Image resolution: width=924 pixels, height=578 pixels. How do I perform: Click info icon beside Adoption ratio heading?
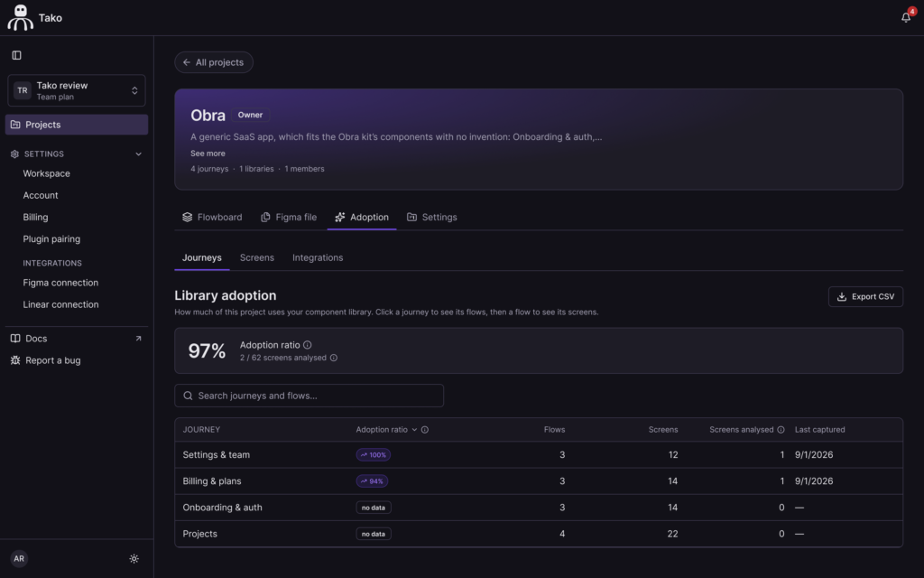click(x=307, y=345)
